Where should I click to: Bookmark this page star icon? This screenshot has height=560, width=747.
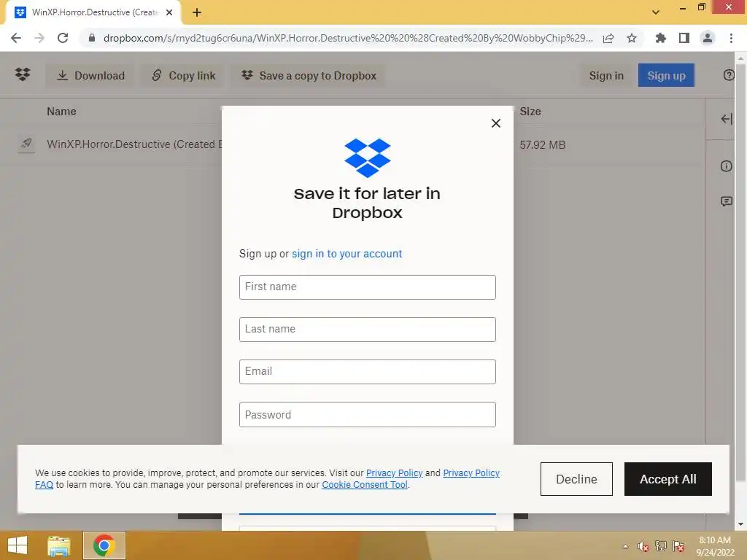[x=632, y=38]
